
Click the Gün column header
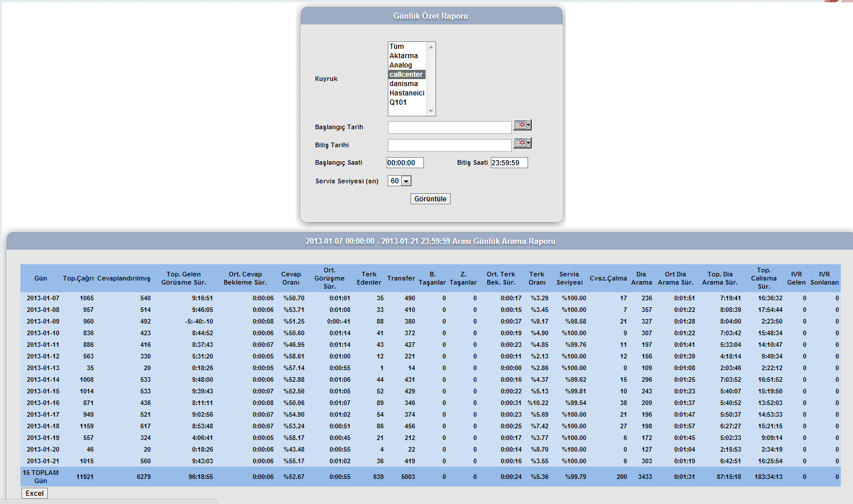(41, 278)
